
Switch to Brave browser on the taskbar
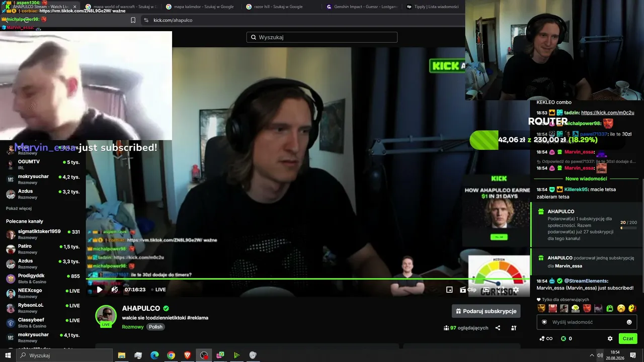187,355
